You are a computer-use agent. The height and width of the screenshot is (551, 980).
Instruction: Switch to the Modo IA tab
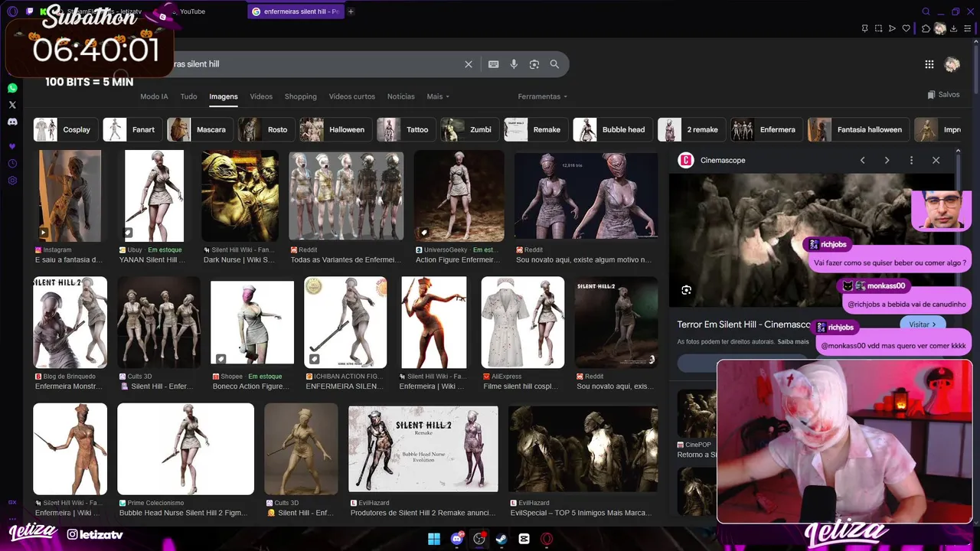pos(154,96)
